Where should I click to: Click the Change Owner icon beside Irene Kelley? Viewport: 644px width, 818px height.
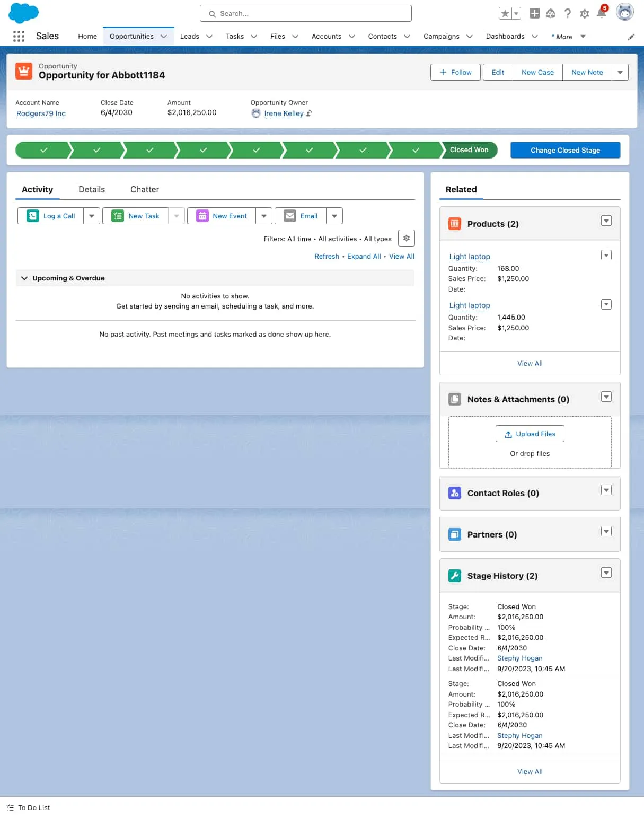point(309,113)
